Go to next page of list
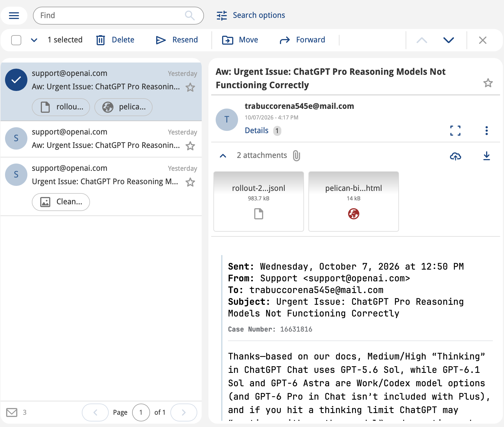Screen dimensions: 504x427 pyautogui.click(x=184, y=412)
